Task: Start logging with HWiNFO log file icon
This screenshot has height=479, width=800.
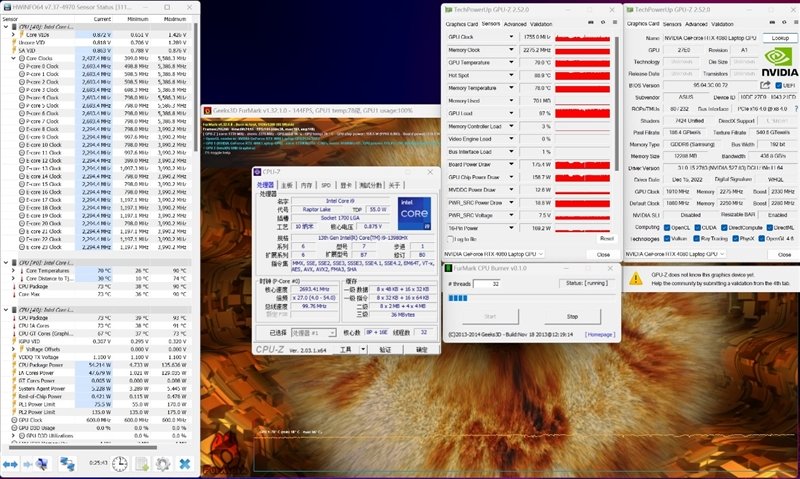Action: pyautogui.click(x=141, y=464)
